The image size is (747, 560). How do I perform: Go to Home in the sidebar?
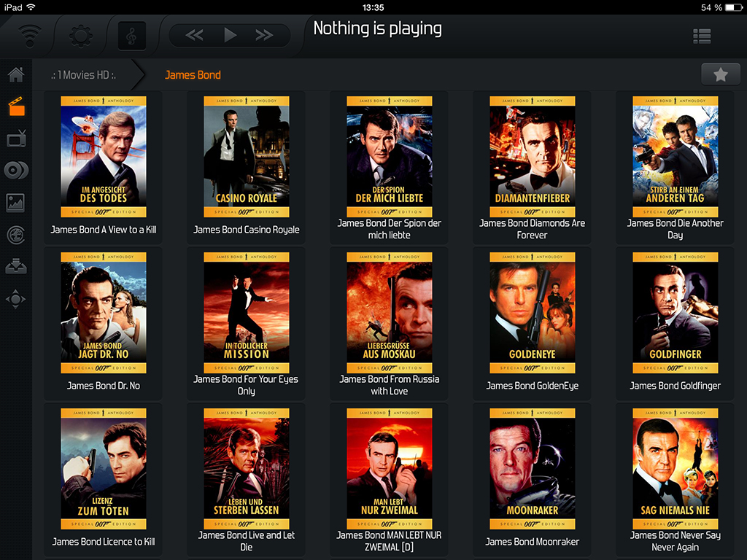16,74
